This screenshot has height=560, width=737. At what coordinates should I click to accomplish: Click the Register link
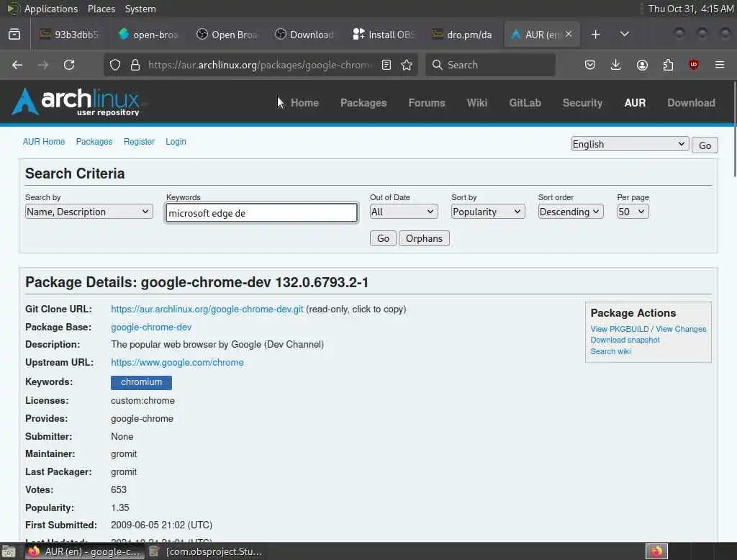[139, 142]
